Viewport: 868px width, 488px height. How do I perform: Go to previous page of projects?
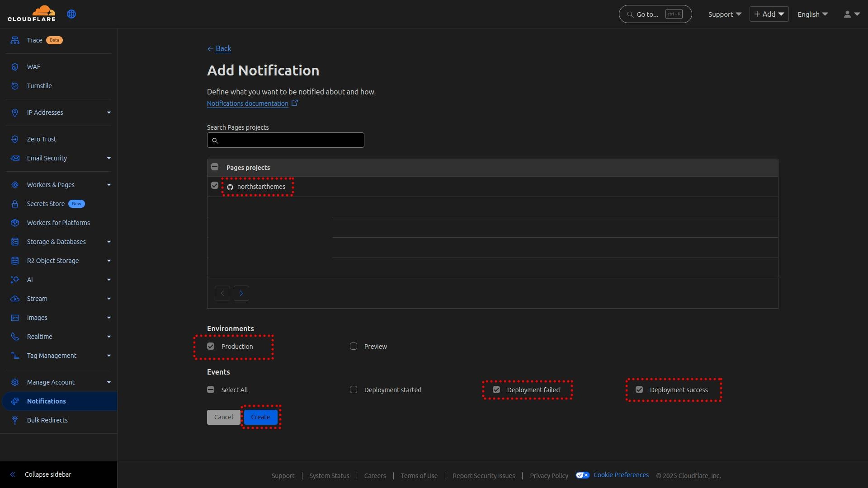pyautogui.click(x=222, y=293)
